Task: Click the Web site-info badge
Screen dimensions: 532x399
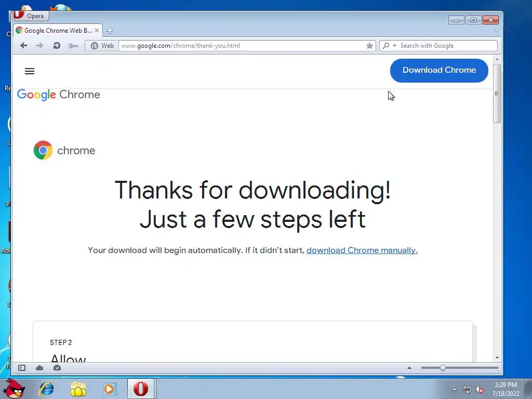Action: click(x=102, y=46)
